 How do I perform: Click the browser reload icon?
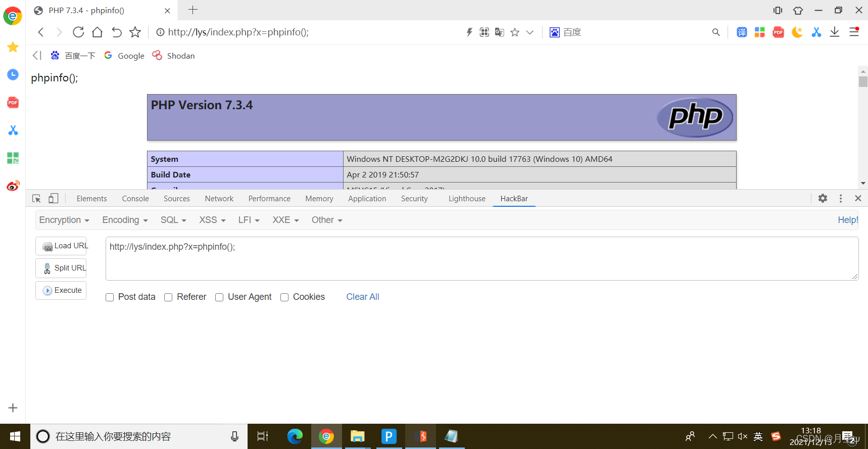coord(78,32)
